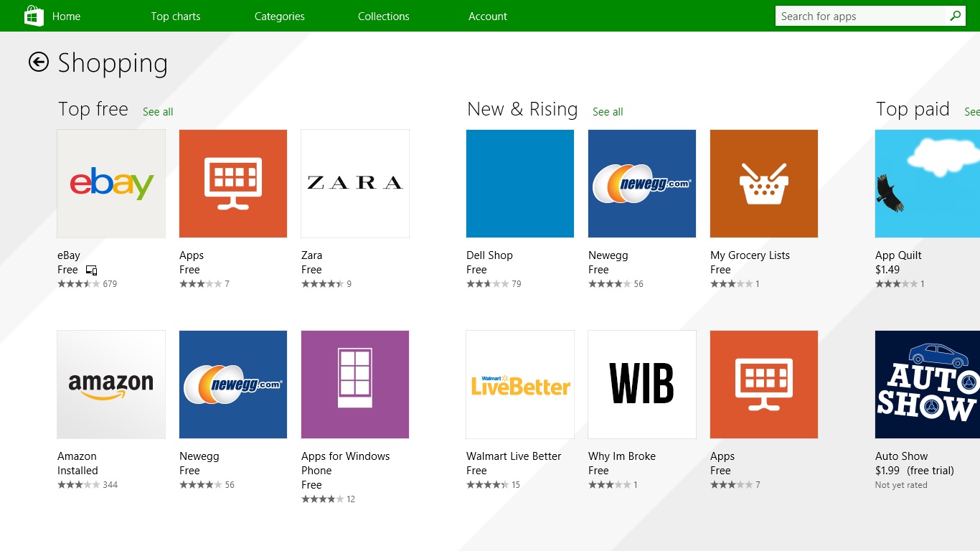Viewport: 980px width, 551px height.
Task: Click the Apps for Windows Phone name text
Action: (346, 463)
